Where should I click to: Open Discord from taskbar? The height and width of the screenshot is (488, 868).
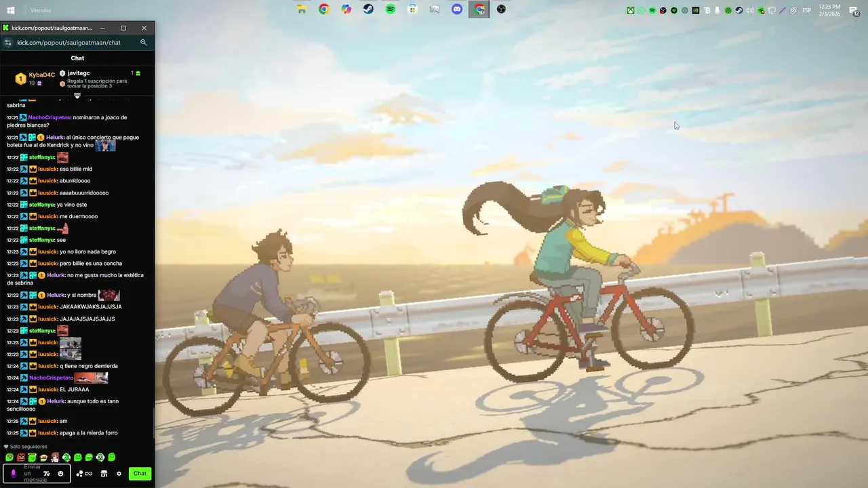[x=457, y=9]
